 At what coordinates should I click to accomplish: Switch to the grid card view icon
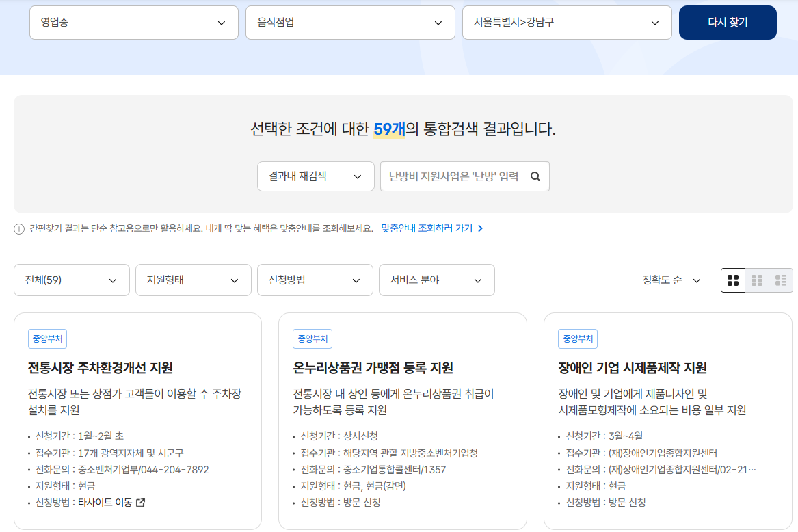(732, 280)
